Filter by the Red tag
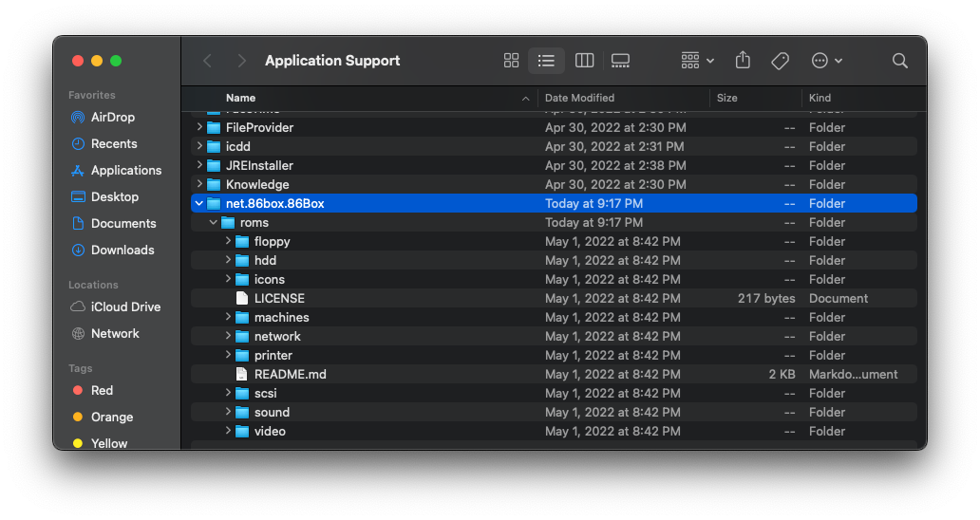The height and width of the screenshot is (520, 980). click(x=102, y=391)
